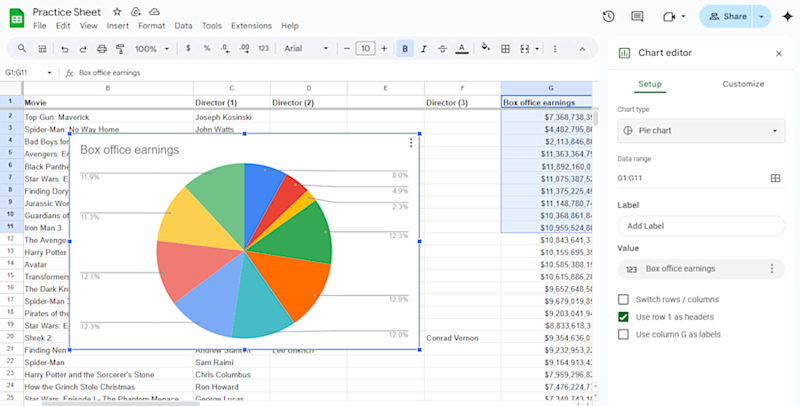Click the search menus magnifier icon
The image size is (800, 406).
click(22, 48)
